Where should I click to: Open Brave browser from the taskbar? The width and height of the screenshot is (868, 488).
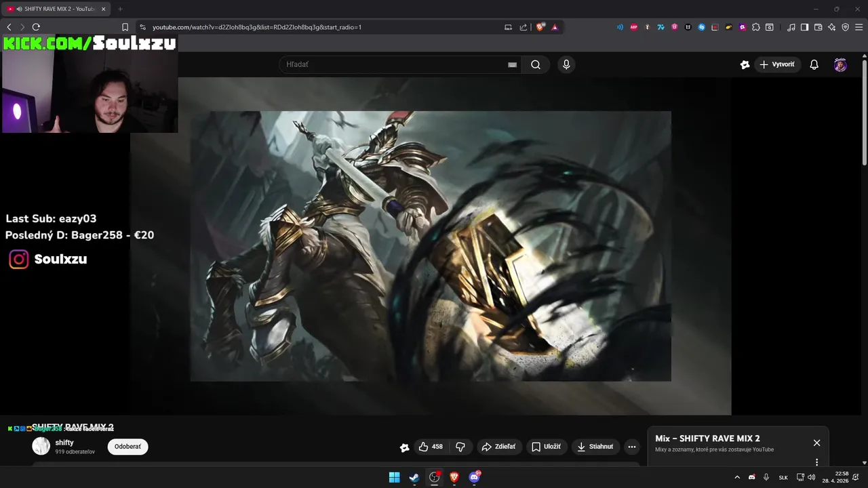(454, 477)
